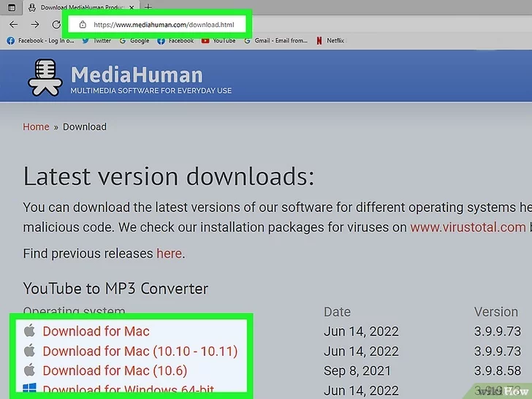Open Facebook - Log In bookmark
Image resolution: width=532 pixels, height=399 pixels.
click(x=40, y=41)
